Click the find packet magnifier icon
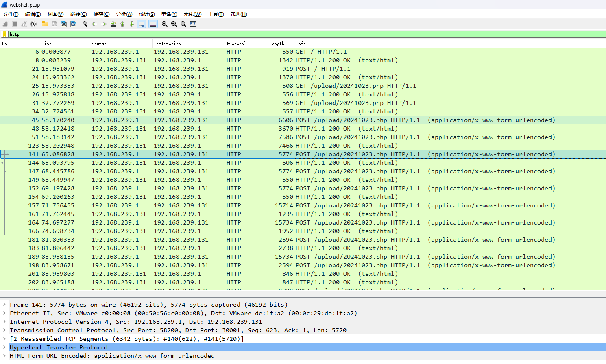The height and width of the screenshot is (364, 606). [85, 24]
